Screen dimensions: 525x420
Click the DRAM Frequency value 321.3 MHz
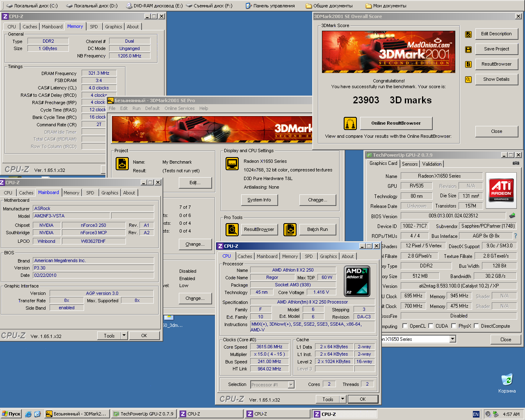(x=99, y=73)
